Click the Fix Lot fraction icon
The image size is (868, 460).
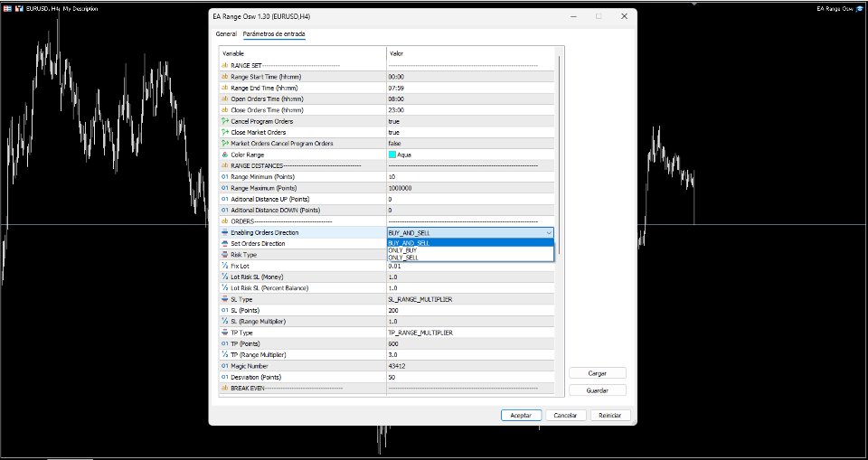tap(225, 267)
